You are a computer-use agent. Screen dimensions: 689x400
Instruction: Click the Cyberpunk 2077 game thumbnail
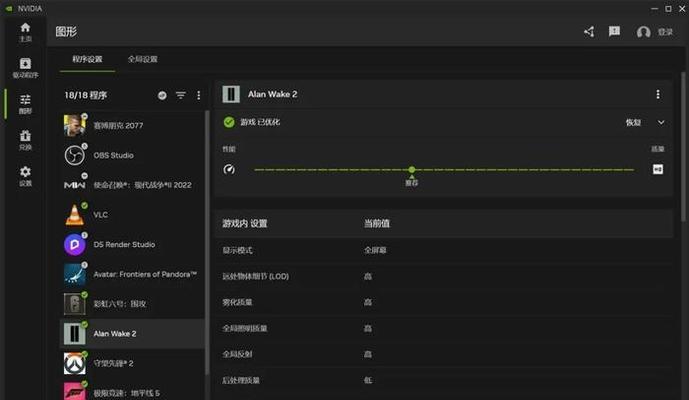click(x=74, y=125)
